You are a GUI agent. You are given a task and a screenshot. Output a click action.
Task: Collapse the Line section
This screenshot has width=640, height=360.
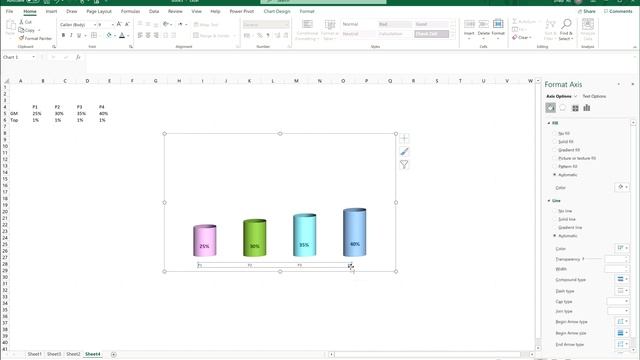pyautogui.click(x=549, y=201)
